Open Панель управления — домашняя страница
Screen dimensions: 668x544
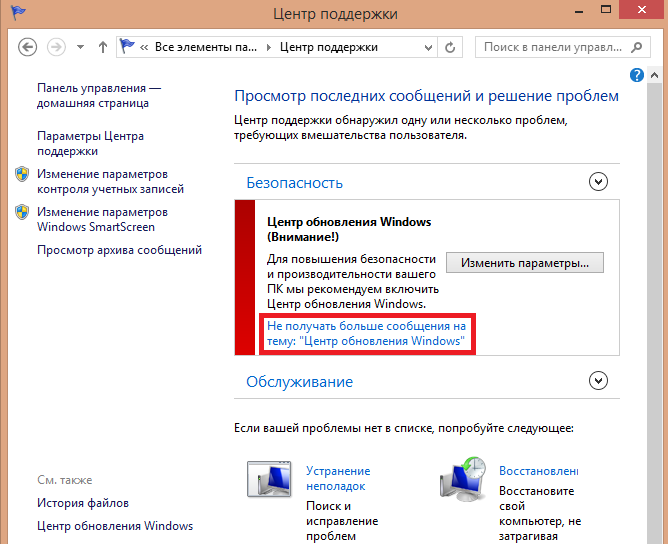[x=99, y=95]
